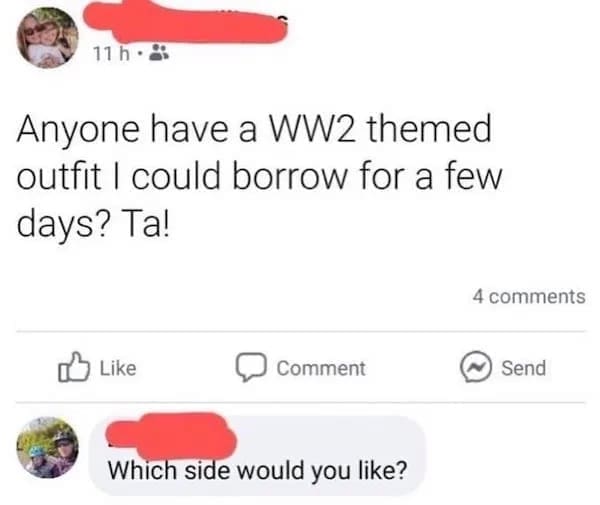The width and height of the screenshot is (600, 505).
Task: Open the 4 comments link
Action: click(529, 296)
